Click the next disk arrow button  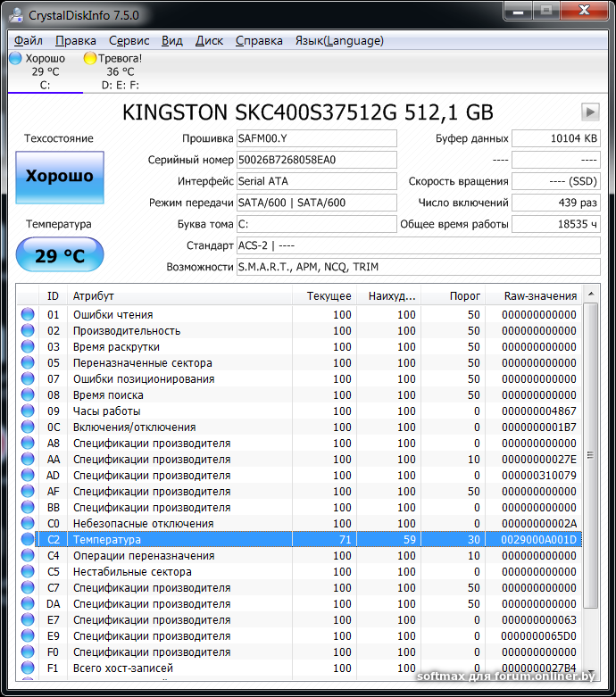[590, 112]
